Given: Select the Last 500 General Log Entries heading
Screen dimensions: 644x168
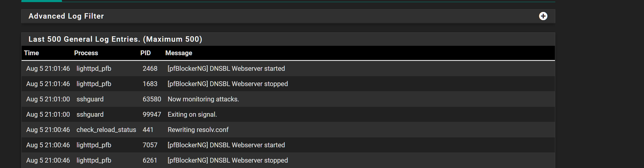Looking at the screenshot, I should pos(115,39).
